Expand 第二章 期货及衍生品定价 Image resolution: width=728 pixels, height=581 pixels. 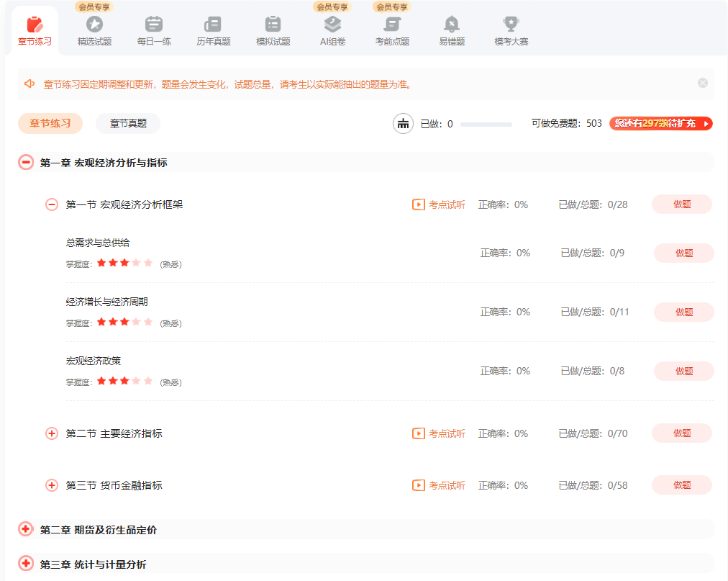[26, 529]
